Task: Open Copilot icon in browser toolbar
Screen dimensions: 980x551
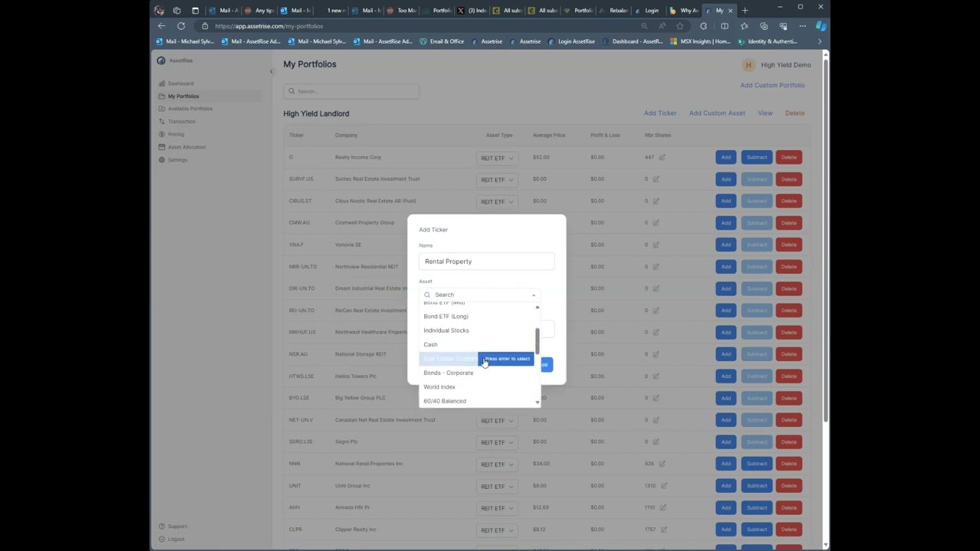Action: coord(821,26)
